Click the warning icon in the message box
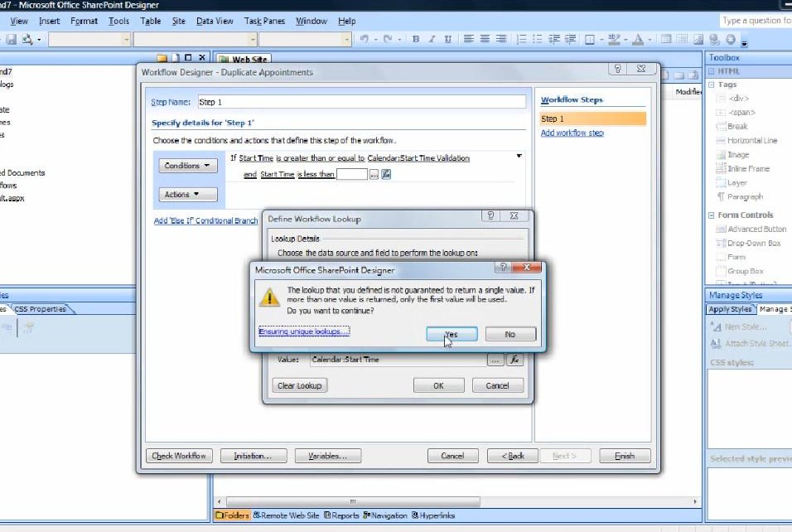792x532 pixels. (269, 297)
